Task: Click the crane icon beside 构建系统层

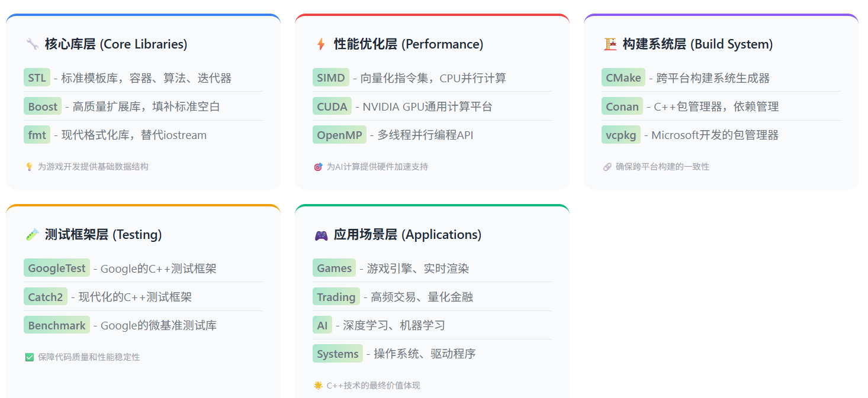Action: [x=610, y=44]
